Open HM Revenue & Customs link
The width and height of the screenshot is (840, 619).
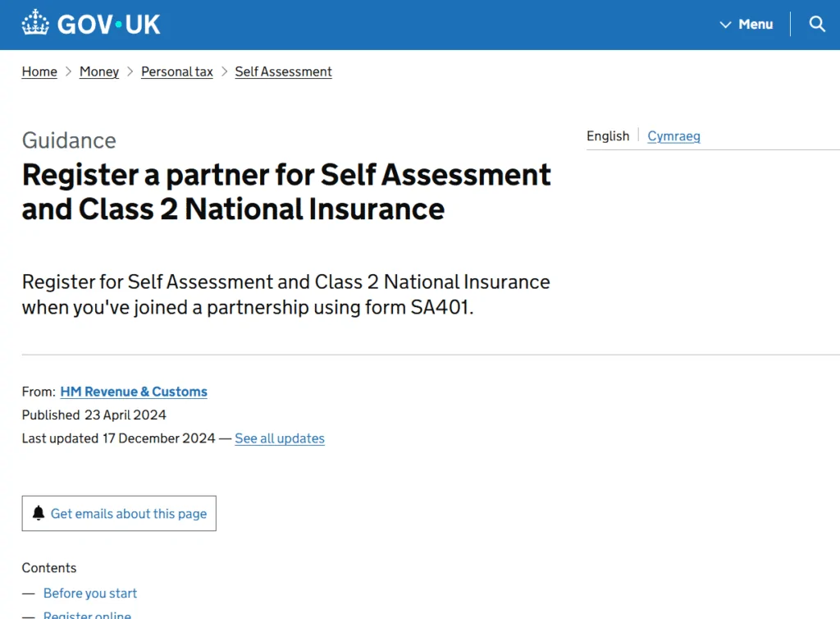(x=134, y=392)
